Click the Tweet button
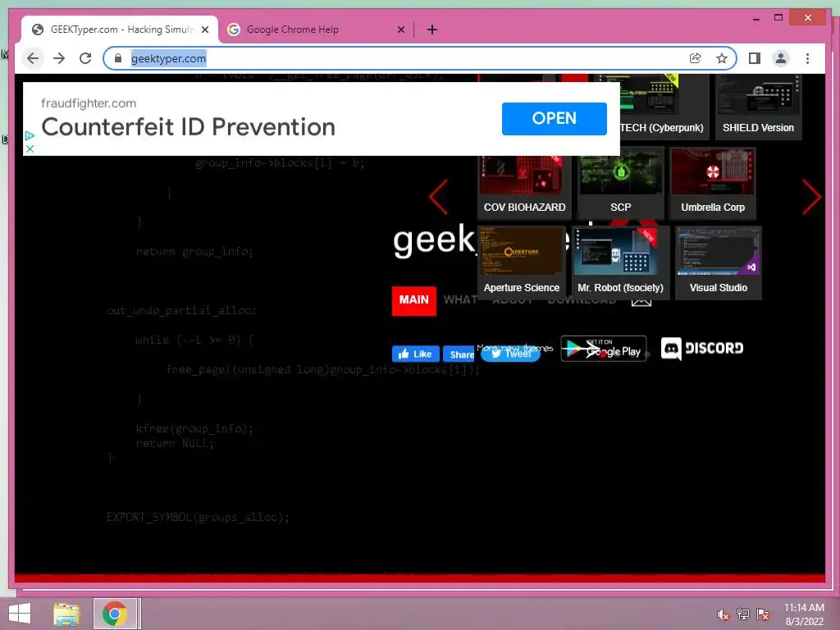The image size is (840, 630). [x=510, y=353]
